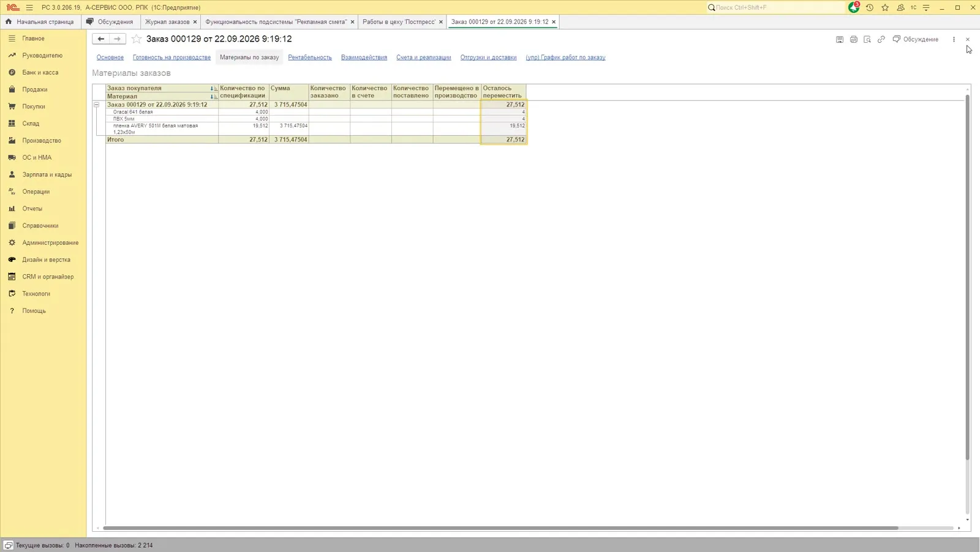The height and width of the screenshot is (552, 980).
Task: Open the notifications bell icon
Action: (x=854, y=7)
